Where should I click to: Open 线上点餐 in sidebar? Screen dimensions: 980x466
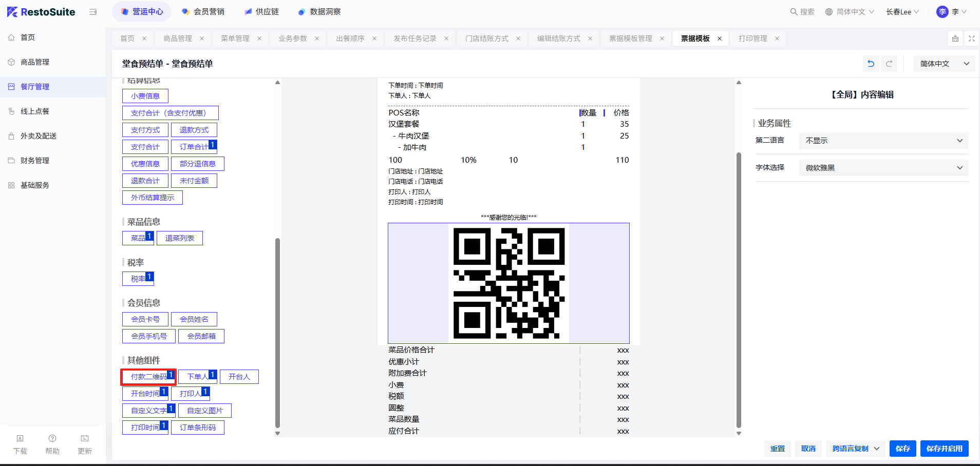(x=53, y=111)
